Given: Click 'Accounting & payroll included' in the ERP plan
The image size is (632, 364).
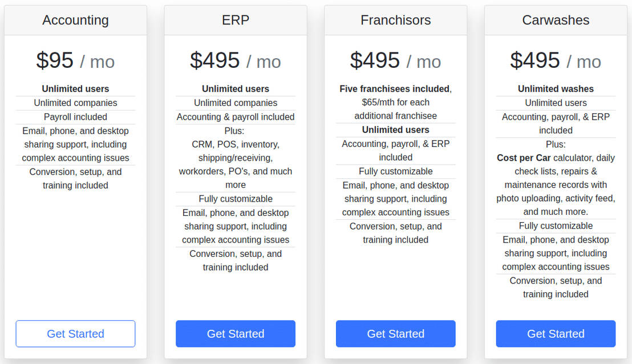Looking at the screenshot, I should tap(235, 117).
